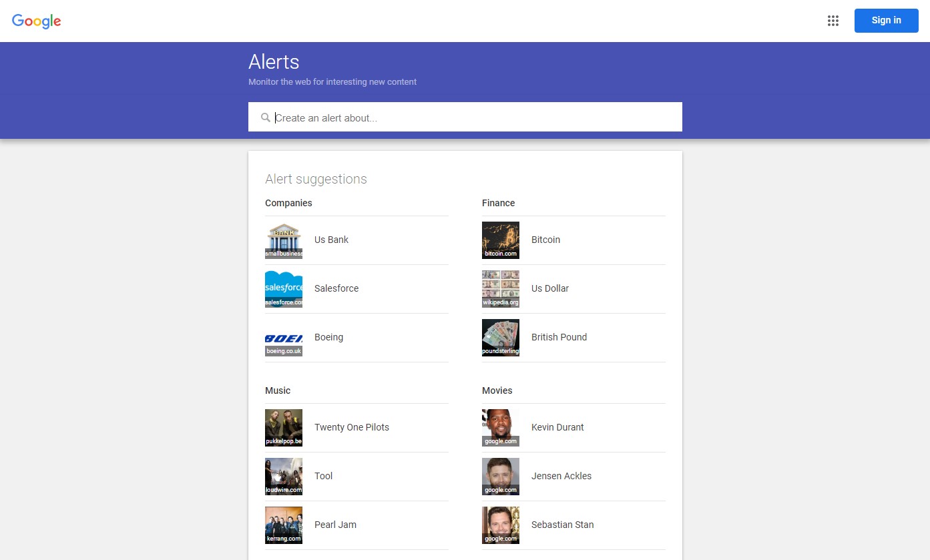
Task: Click the Movies category heading
Action: (x=497, y=390)
